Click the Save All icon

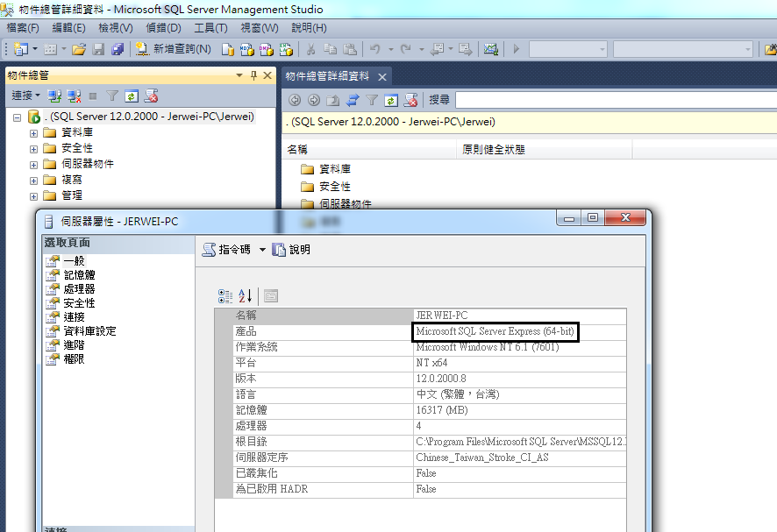118,49
